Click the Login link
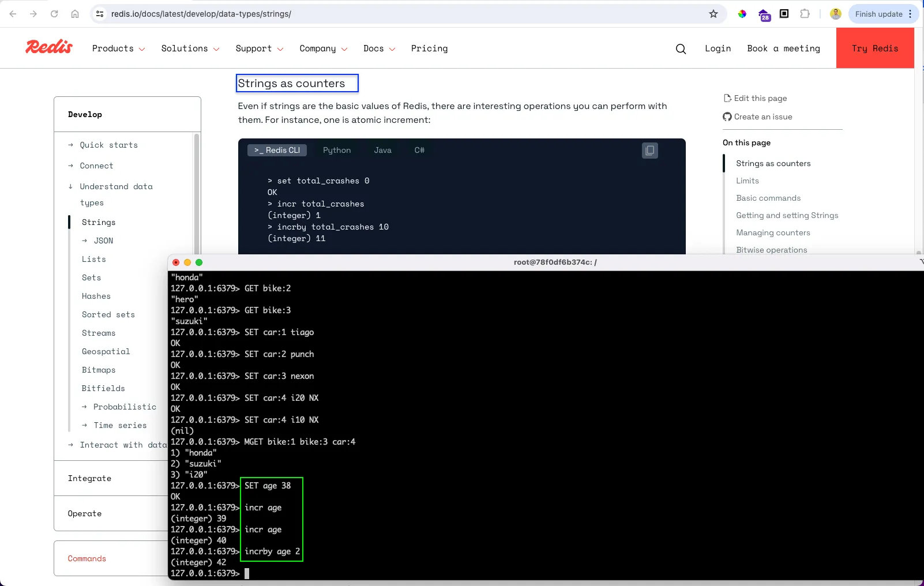The height and width of the screenshot is (586, 924). click(x=718, y=48)
